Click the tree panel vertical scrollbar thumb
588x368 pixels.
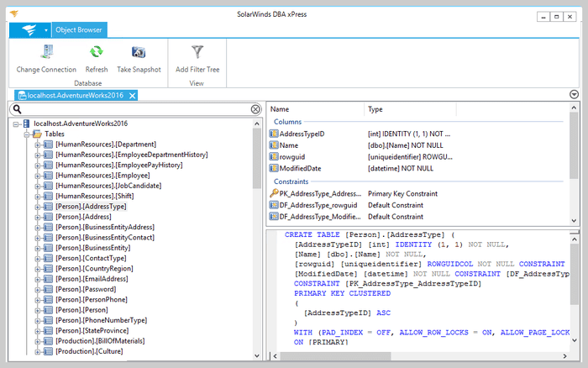[257, 158]
